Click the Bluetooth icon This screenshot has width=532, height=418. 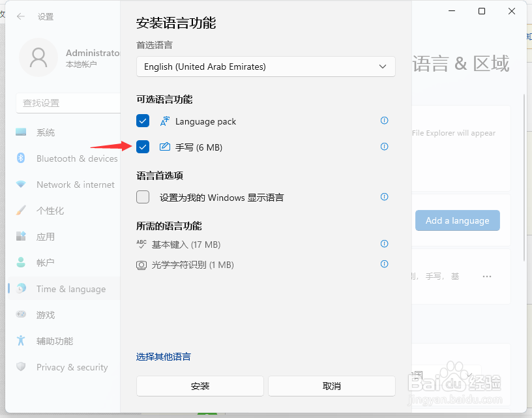pos(21,158)
